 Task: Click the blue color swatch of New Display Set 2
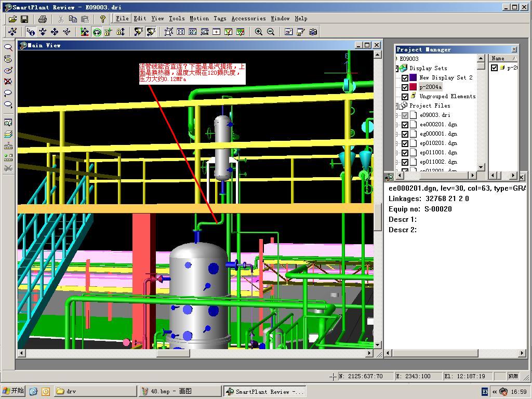click(x=413, y=78)
